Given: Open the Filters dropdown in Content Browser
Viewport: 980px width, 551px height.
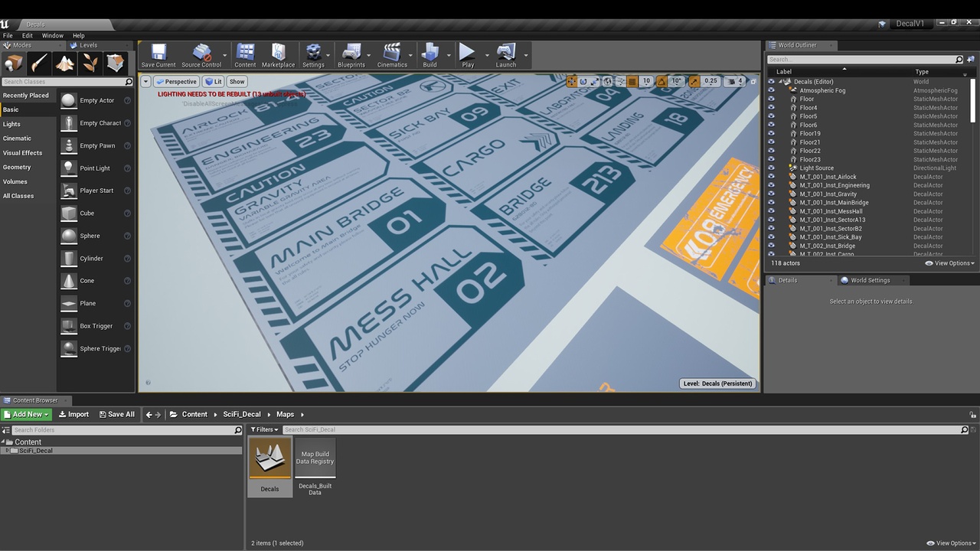Looking at the screenshot, I should [265, 430].
